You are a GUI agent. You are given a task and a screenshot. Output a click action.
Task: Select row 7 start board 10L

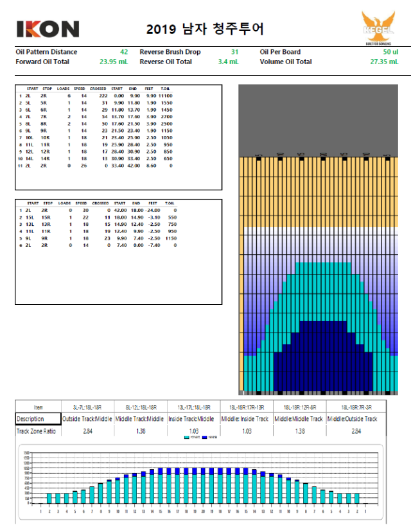30,137
